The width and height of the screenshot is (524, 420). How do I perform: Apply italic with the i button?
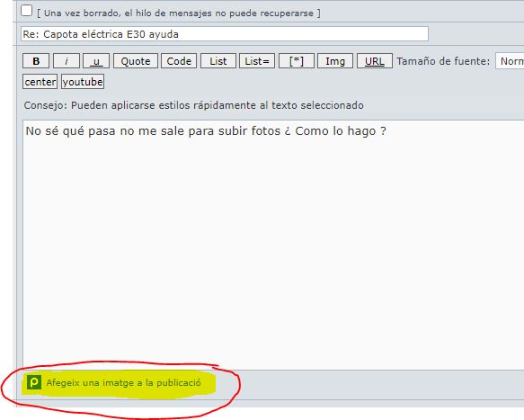coord(67,61)
